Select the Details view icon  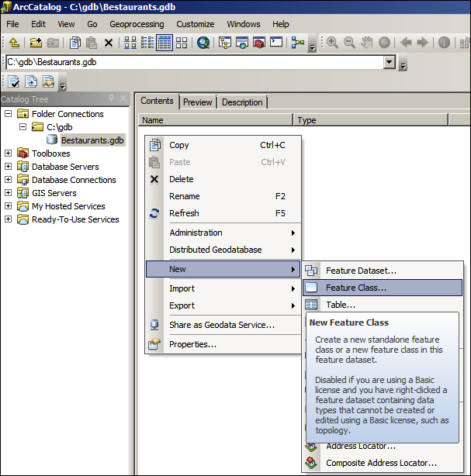point(165,43)
